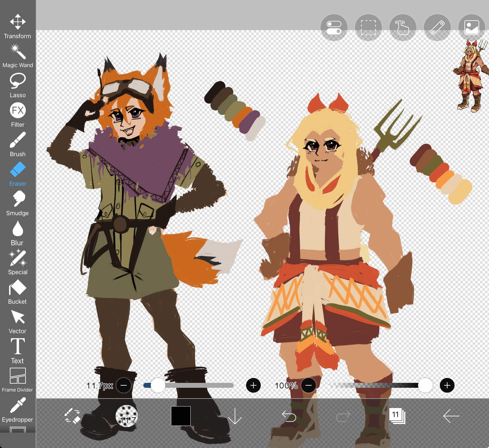489x448 pixels.
Task: Open the layers panel showing 11
Action: click(x=397, y=416)
